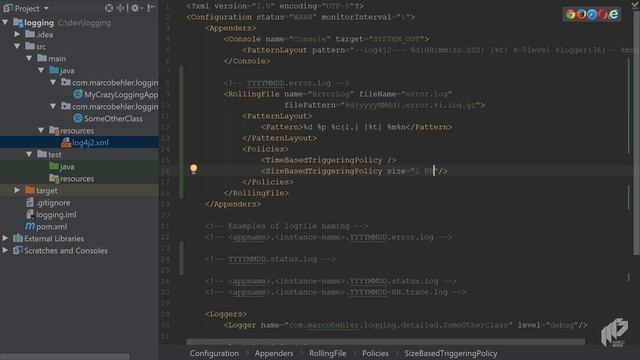Click the collapse all icon in Project toolbar
Screen dimensions: 640x360
click(x=121, y=8)
